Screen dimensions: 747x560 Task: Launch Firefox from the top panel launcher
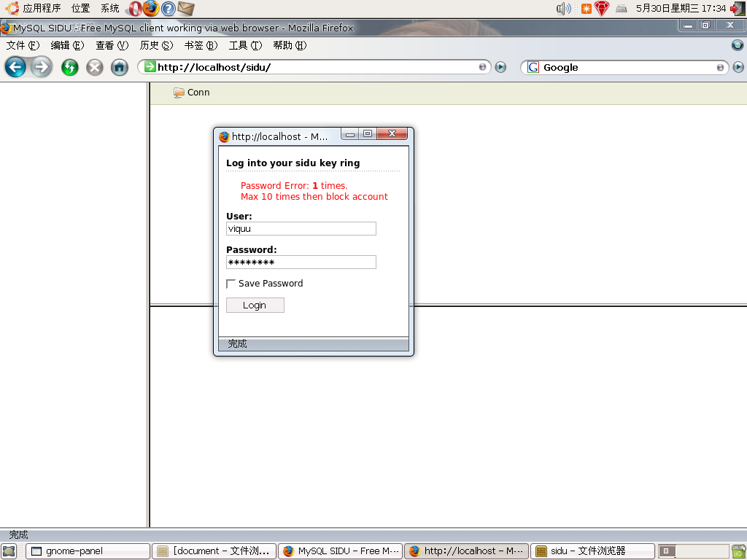point(151,9)
